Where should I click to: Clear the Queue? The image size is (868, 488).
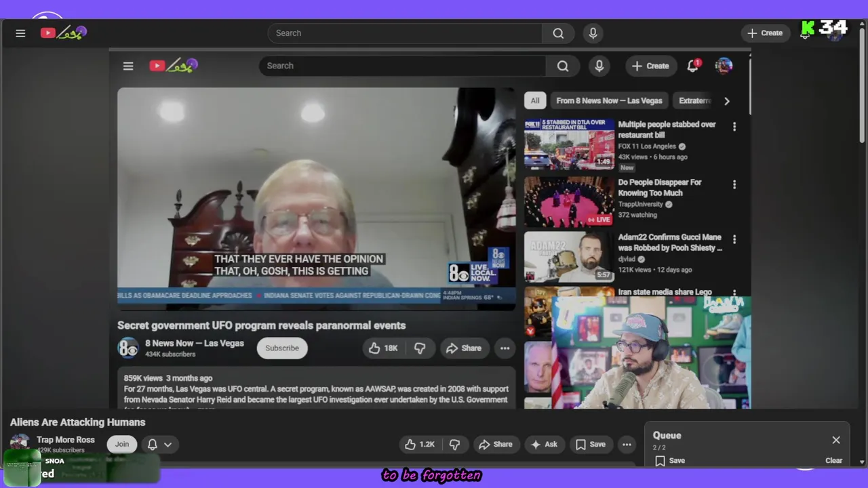point(833,461)
